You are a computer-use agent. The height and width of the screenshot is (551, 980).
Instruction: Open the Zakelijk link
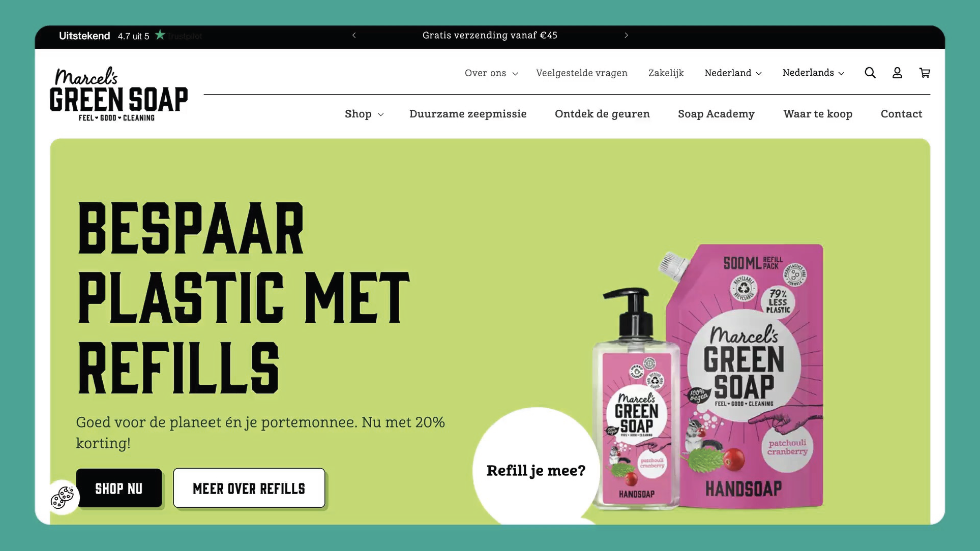[x=666, y=73]
